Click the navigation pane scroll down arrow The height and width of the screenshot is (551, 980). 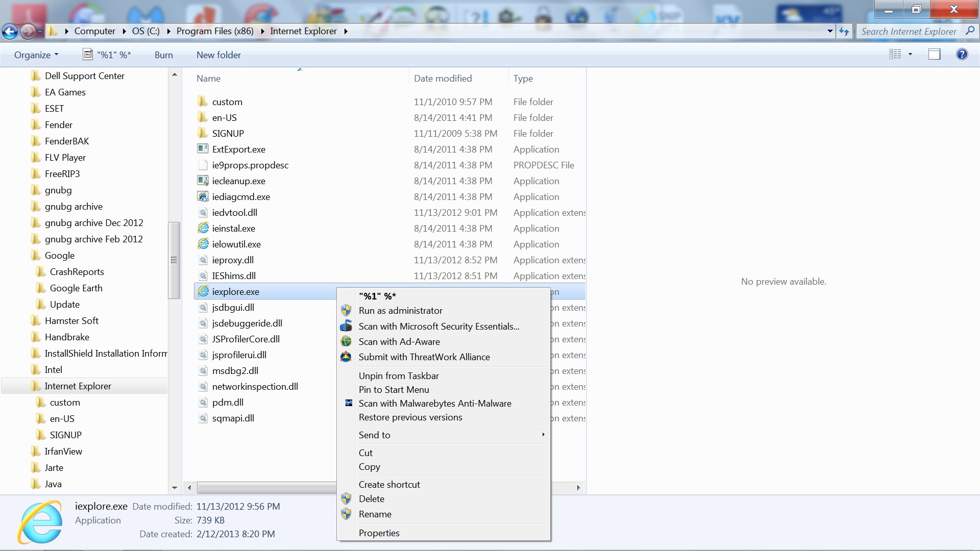174,488
